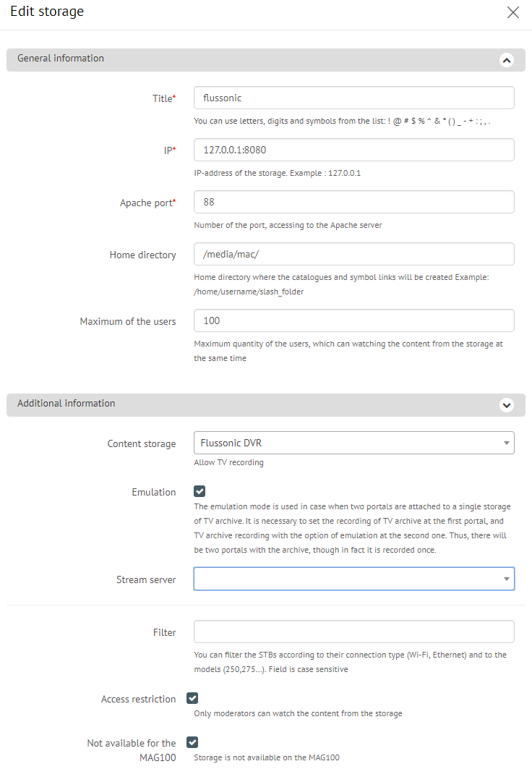Toggle the Additional information section chevron
Image resolution: width=532 pixels, height=769 pixels.
(x=507, y=405)
